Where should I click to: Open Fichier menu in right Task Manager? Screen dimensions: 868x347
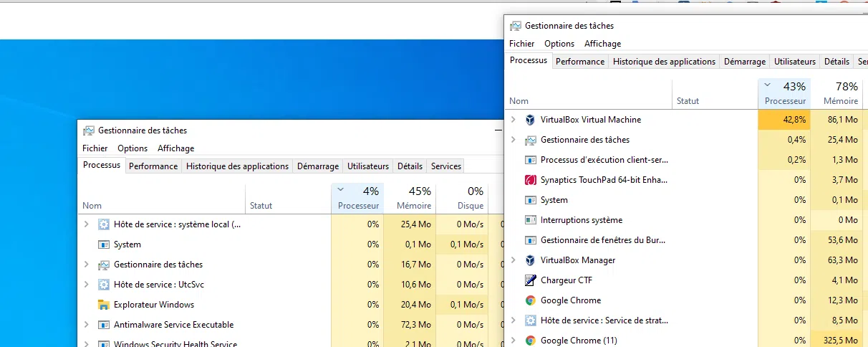click(522, 44)
